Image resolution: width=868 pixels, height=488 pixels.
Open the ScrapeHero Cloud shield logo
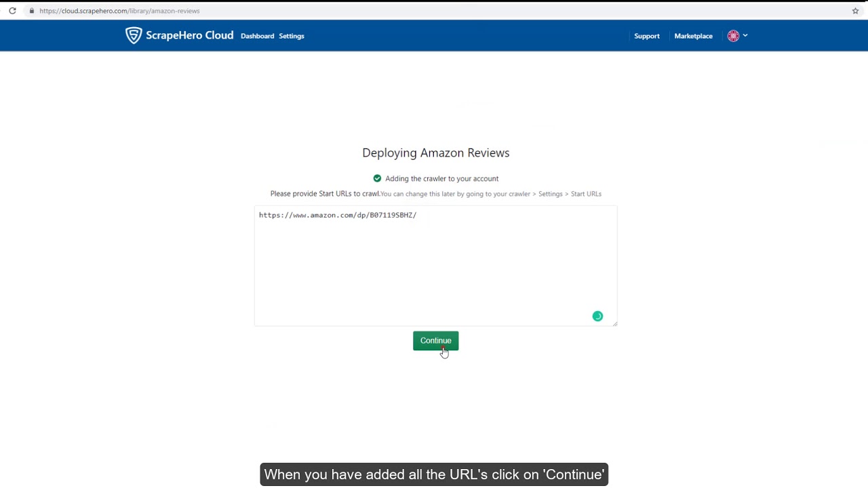pos(134,35)
